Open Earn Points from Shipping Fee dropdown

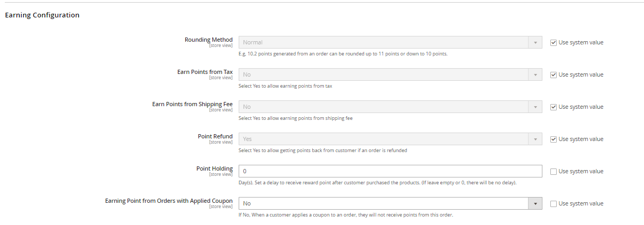[390, 107]
